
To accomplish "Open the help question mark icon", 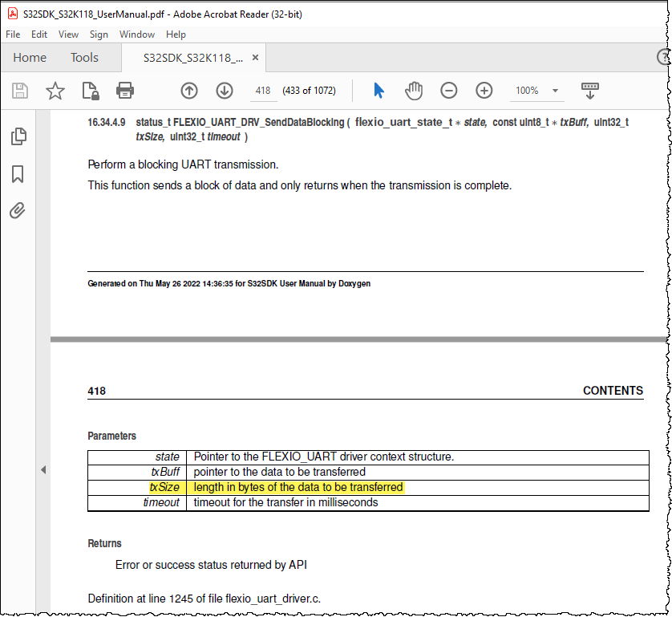I will coord(663,57).
